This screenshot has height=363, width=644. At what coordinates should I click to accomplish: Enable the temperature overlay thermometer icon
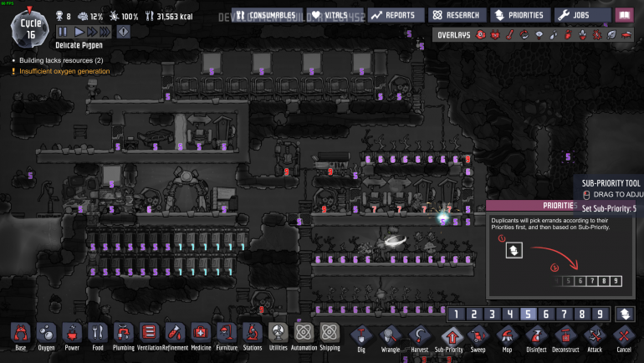(x=509, y=35)
